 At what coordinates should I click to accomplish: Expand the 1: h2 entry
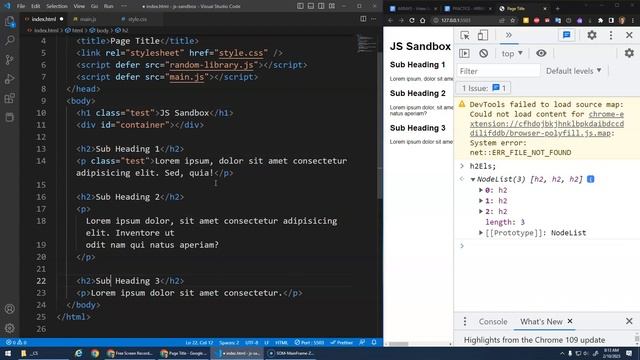481,201
